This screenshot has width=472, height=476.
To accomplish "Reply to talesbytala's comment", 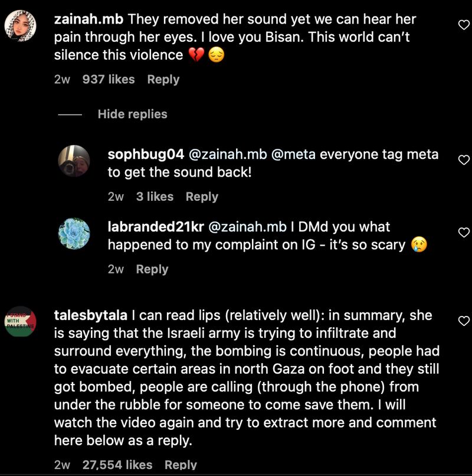I will coord(183,465).
